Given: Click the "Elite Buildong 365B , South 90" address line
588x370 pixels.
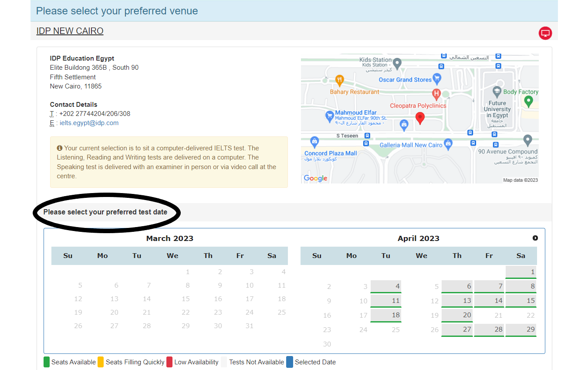Looking at the screenshot, I should [95, 68].
